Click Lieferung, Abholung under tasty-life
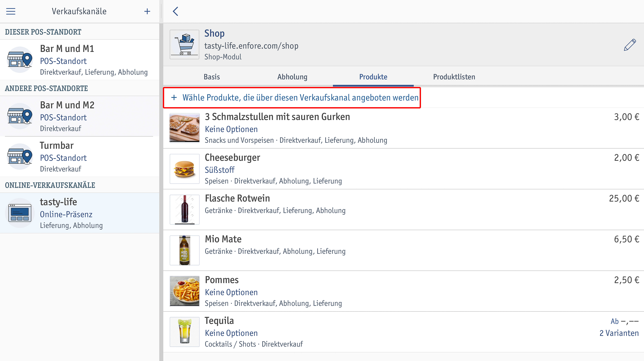 coord(71,225)
